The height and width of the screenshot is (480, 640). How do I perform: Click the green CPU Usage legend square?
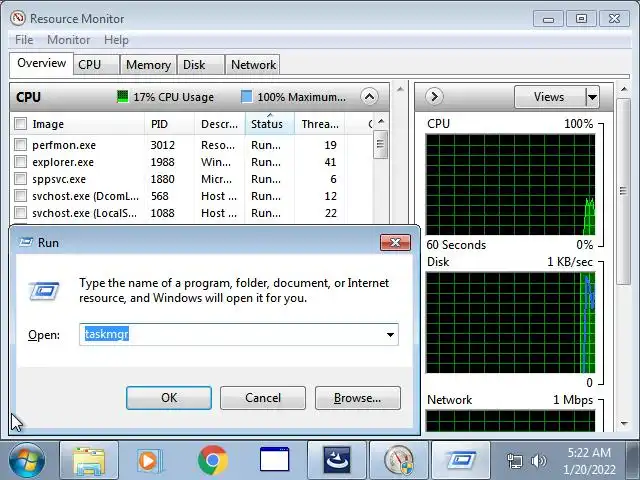click(x=122, y=97)
